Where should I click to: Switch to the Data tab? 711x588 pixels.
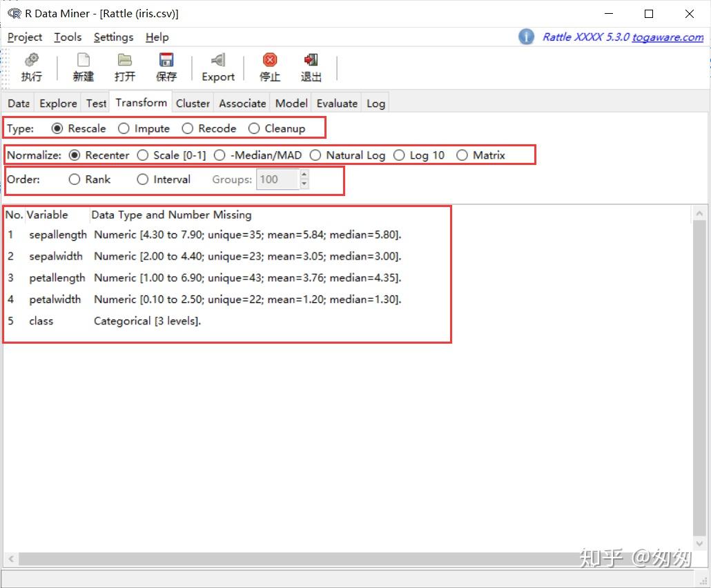tap(19, 104)
